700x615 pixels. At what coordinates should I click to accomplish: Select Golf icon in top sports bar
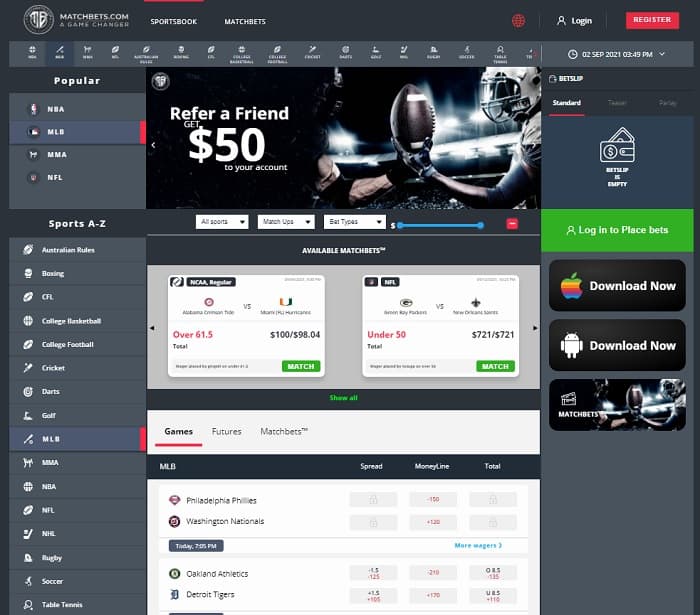pyautogui.click(x=376, y=52)
